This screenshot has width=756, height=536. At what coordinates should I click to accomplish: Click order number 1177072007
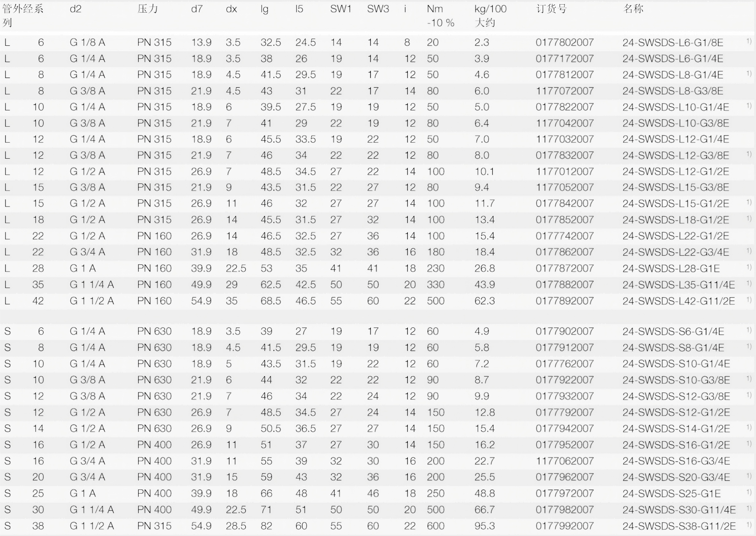[x=564, y=91]
